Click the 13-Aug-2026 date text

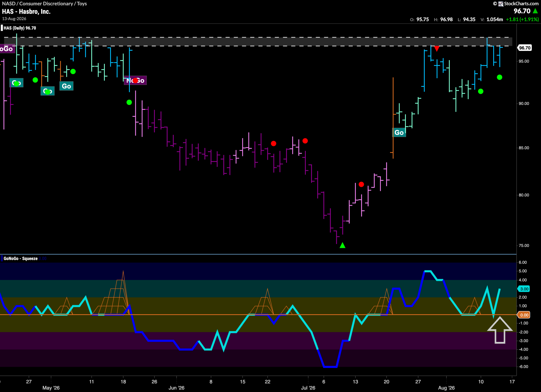[14, 19]
